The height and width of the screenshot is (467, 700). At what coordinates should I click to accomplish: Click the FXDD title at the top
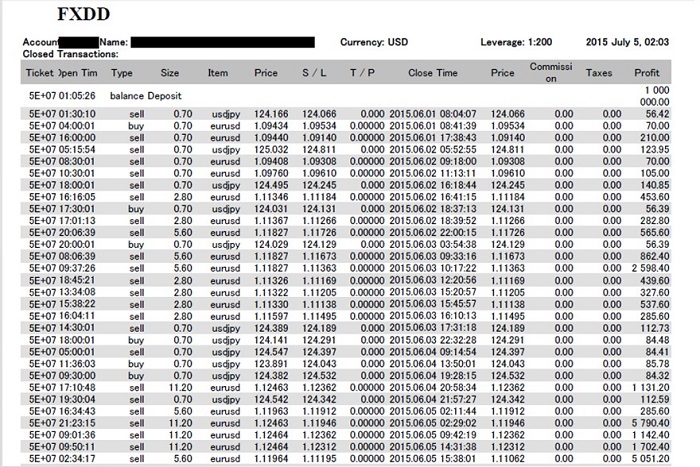point(83,14)
